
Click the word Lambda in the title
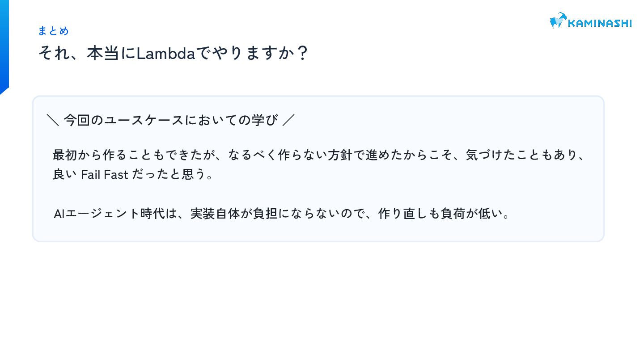pyautogui.click(x=166, y=54)
